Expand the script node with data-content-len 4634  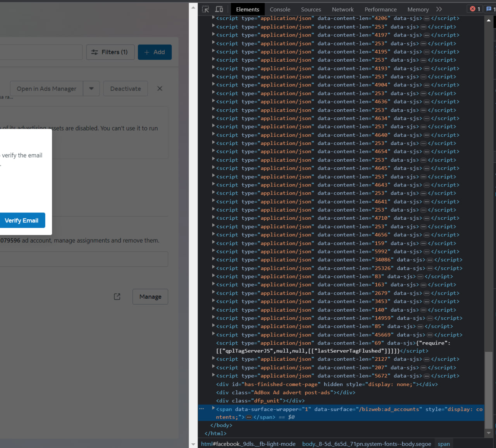click(x=213, y=118)
